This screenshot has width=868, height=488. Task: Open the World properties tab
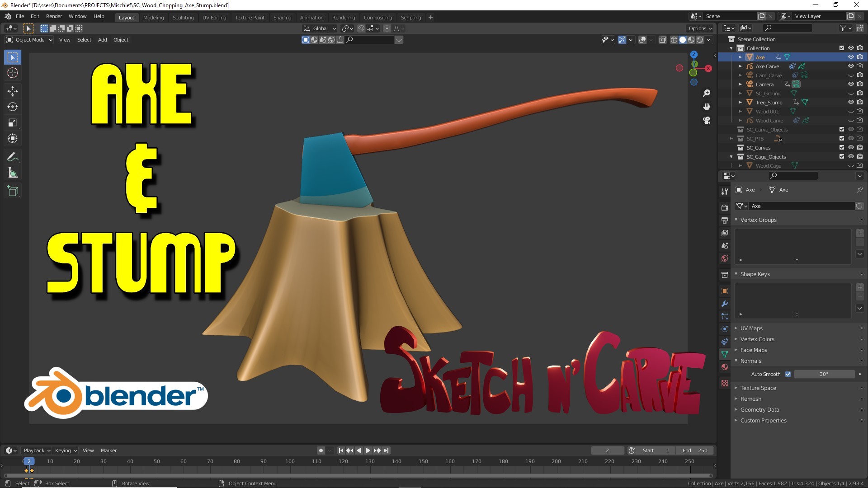(725, 258)
